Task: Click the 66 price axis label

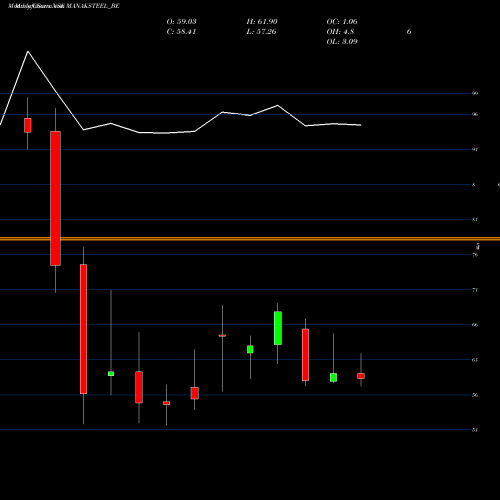Action: coord(475,325)
